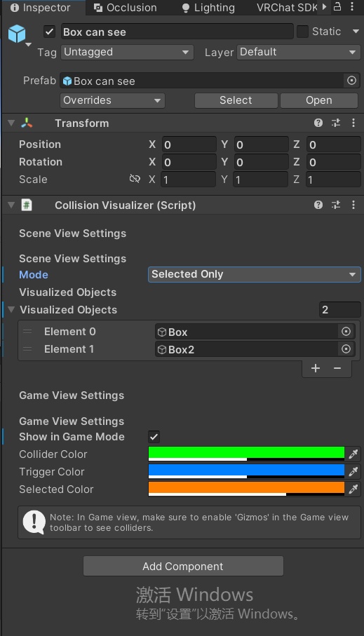Toggle the Scale constrained proportions link icon
Image resolution: width=364 pixels, height=636 pixels.
click(x=135, y=179)
